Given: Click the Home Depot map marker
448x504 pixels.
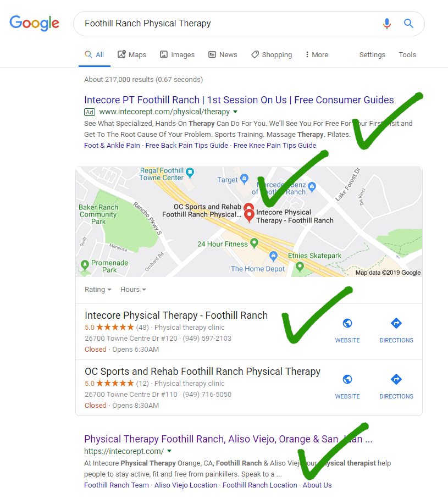Looking at the screenshot, I should 274,257.
